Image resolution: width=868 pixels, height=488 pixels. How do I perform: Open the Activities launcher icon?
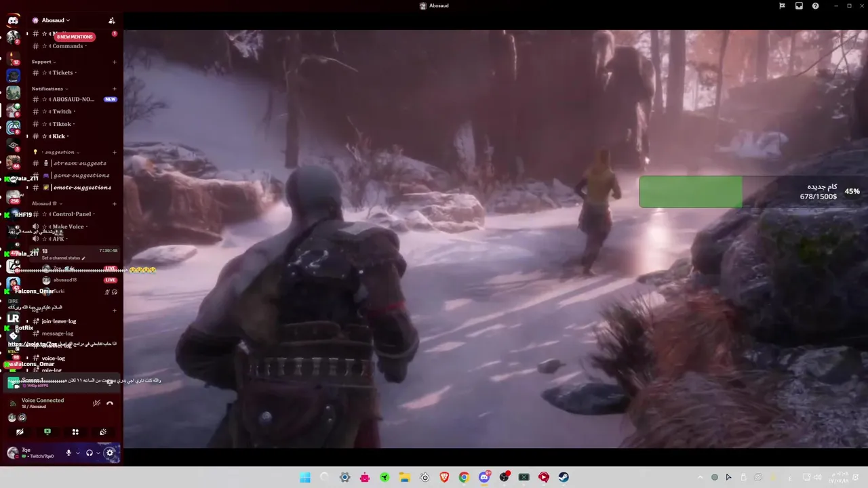pos(75,432)
